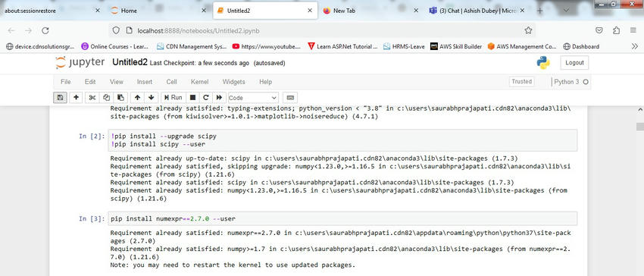Insert a cell below with plus icon
This screenshot has height=276, width=644.
(x=76, y=98)
